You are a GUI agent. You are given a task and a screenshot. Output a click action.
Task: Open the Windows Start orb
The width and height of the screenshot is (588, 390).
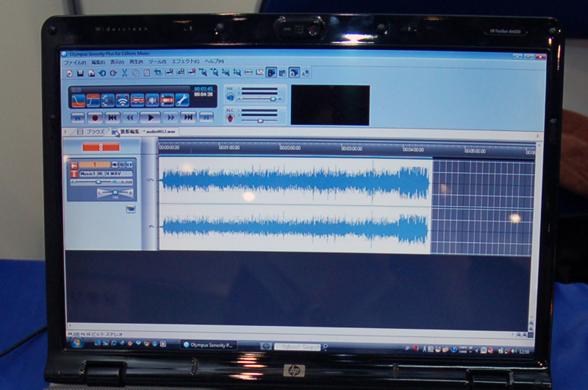click(76, 342)
